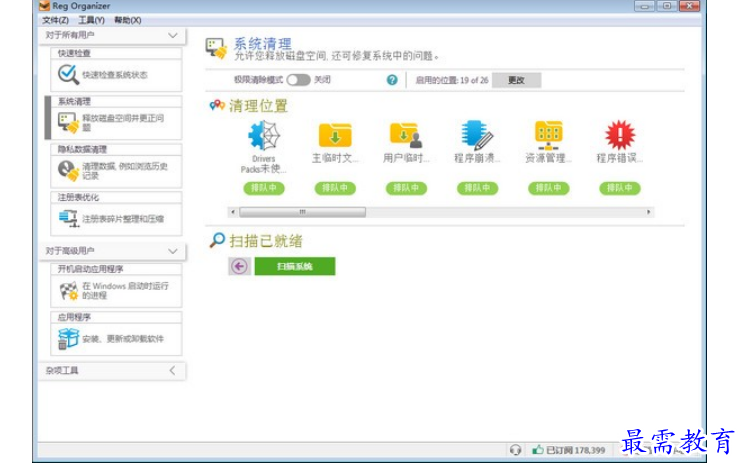The height and width of the screenshot is (473, 743).
Task: Expand the 杂项工具 section
Action: [x=172, y=371]
